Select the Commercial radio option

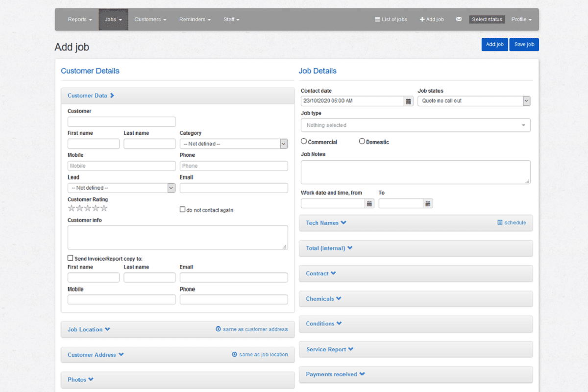[304, 141]
